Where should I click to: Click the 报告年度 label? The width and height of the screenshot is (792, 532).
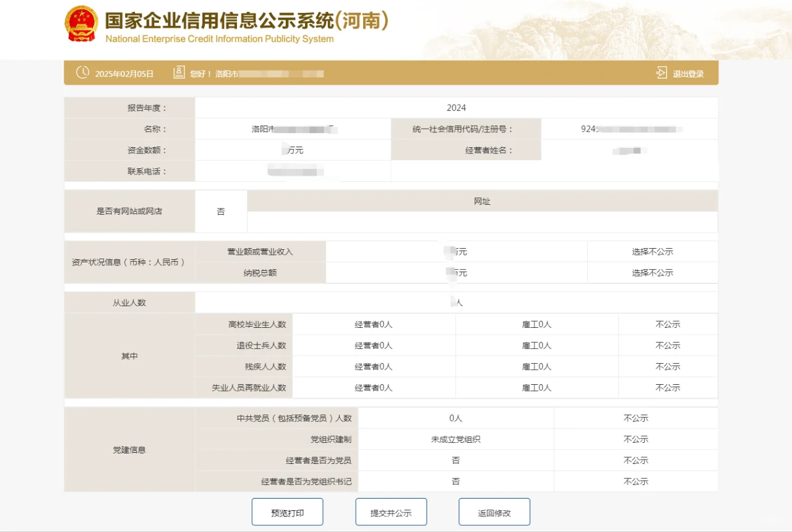tap(147, 108)
